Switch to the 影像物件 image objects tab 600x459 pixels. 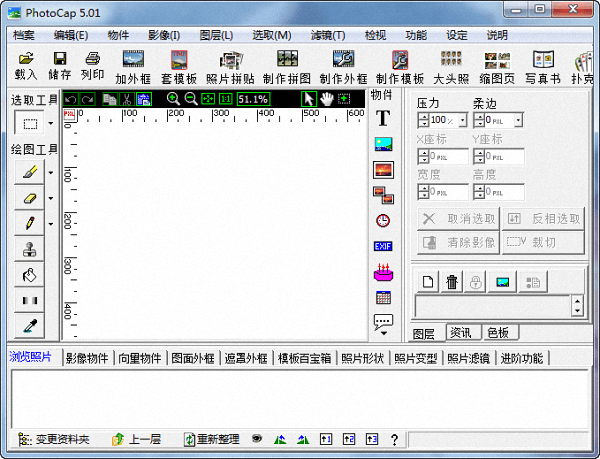pos(87,358)
